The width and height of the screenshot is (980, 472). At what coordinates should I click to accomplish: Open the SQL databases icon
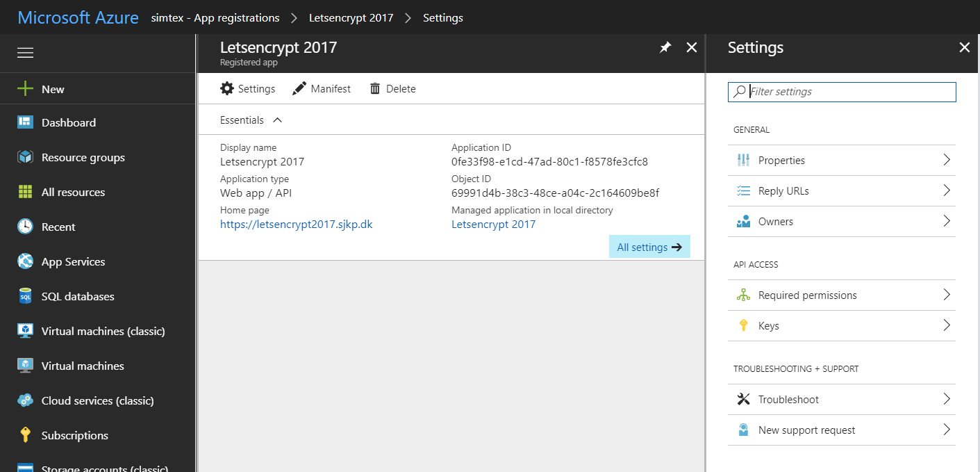point(25,296)
